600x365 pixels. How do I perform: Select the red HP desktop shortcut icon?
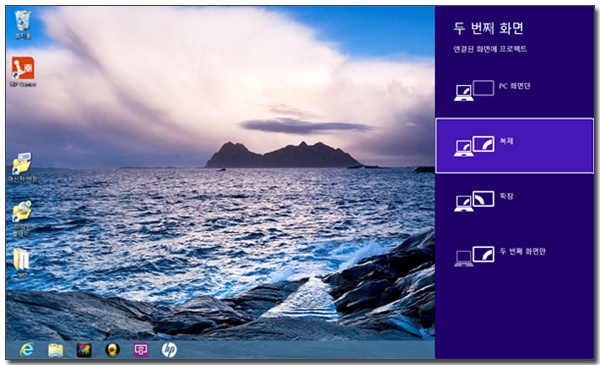click(23, 72)
